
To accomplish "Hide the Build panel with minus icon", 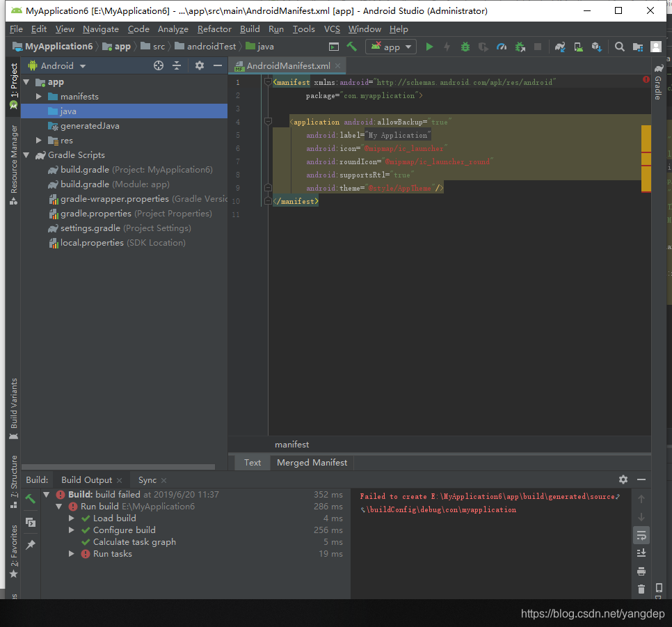I will (x=641, y=479).
